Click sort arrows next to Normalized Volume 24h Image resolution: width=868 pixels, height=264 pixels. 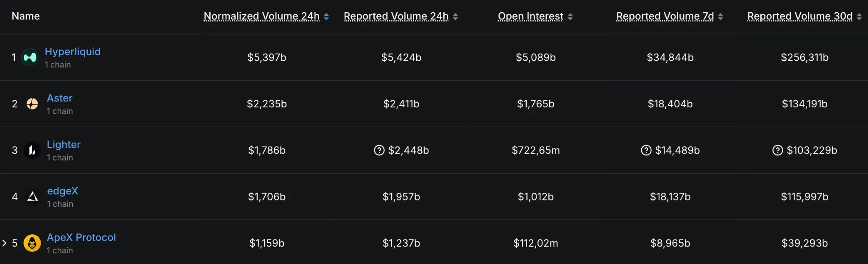[x=326, y=17]
